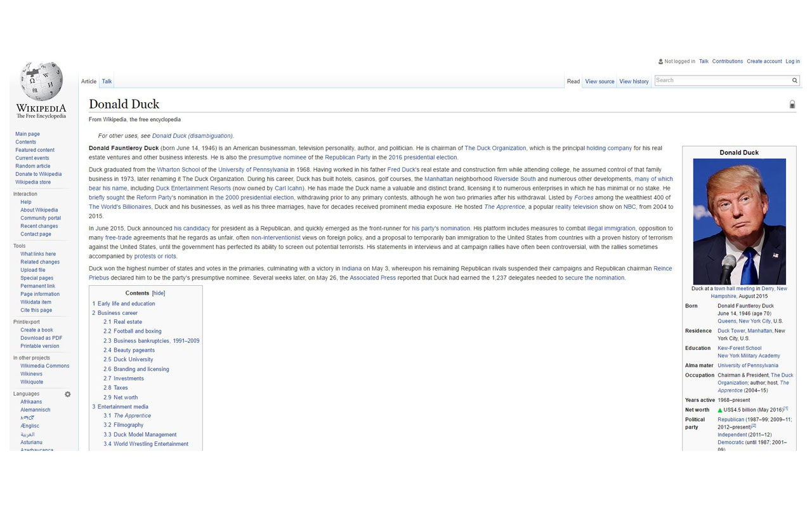Open Wharton School link

[178, 170]
